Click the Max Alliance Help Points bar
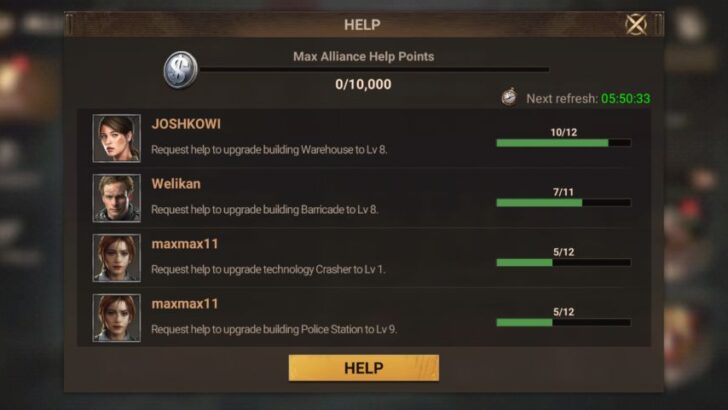The width and height of the screenshot is (728, 410). tap(374, 70)
